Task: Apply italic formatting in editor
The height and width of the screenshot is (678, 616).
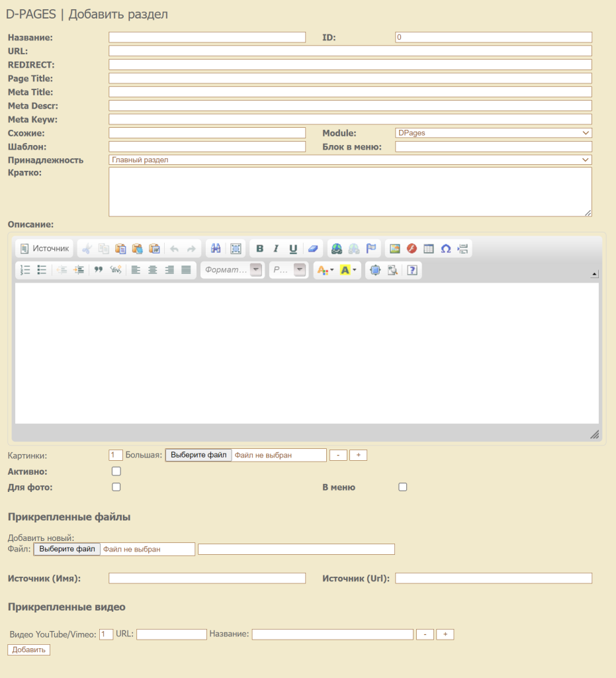Action: click(276, 248)
